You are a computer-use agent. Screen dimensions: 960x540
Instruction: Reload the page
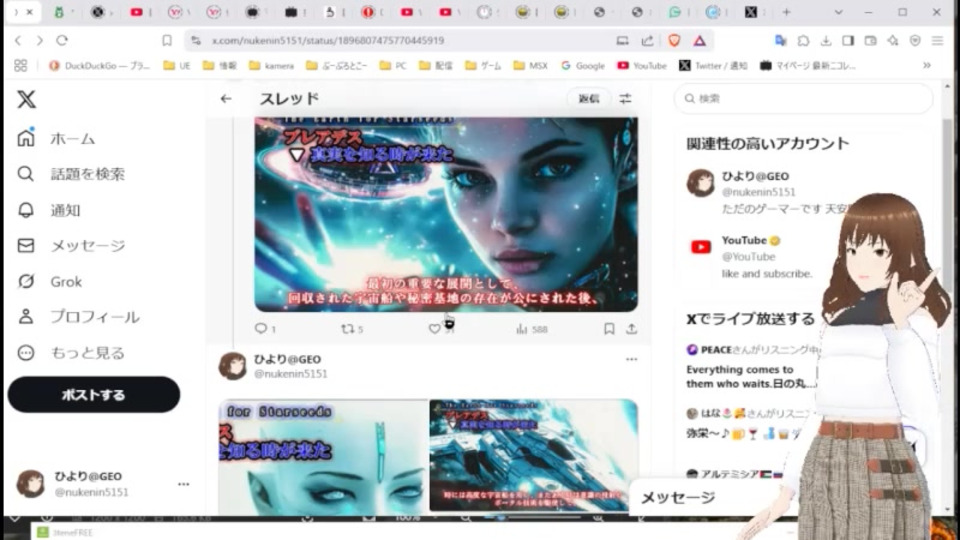point(62,40)
